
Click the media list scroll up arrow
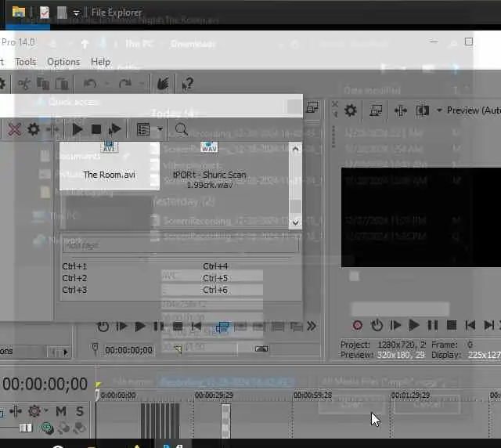(295, 149)
